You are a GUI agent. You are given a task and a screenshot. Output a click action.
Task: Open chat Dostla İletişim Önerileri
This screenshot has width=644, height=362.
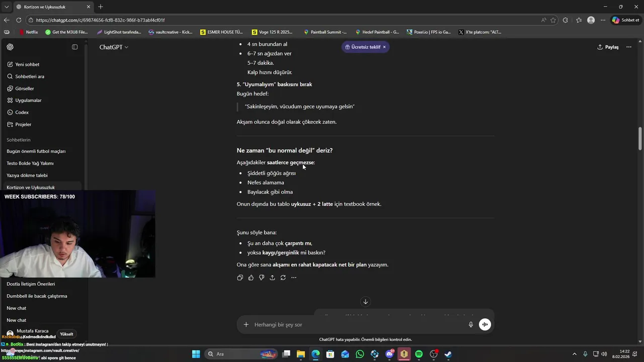31,284
